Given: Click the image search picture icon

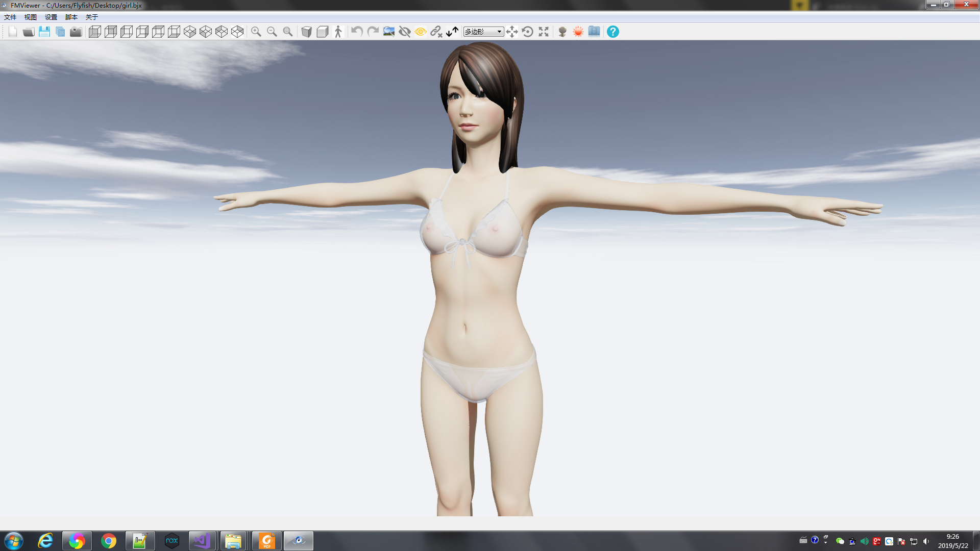Looking at the screenshot, I should point(388,32).
